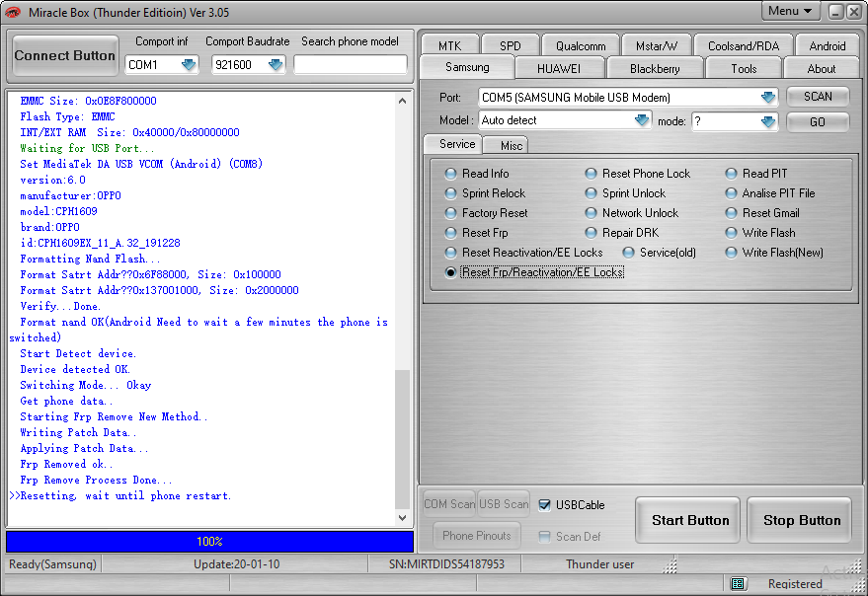The image size is (868, 596).
Task: Click the COM Scan button
Action: pyautogui.click(x=449, y=504)
